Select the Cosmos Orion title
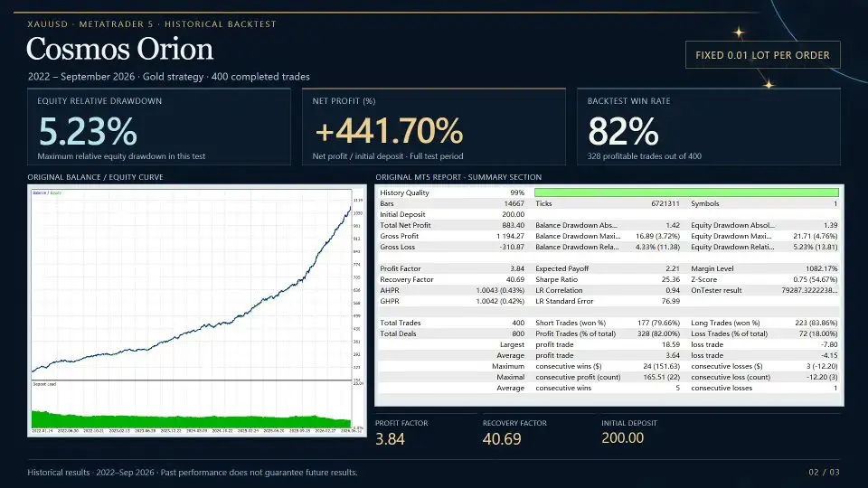 119,49
